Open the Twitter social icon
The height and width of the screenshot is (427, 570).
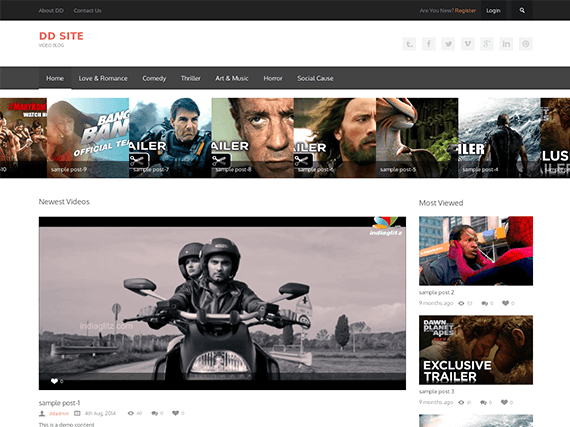pos(448,44)
